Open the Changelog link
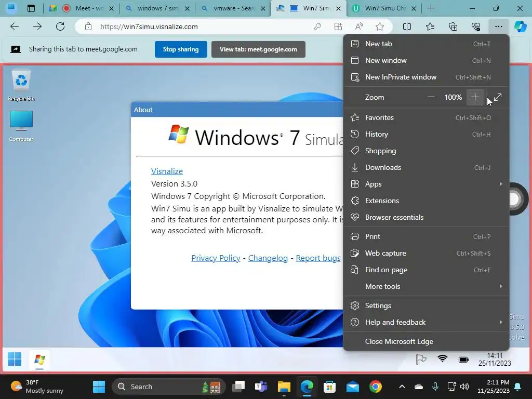The width and height of the screenshot is (532, 399). click(x=268, y=258)
